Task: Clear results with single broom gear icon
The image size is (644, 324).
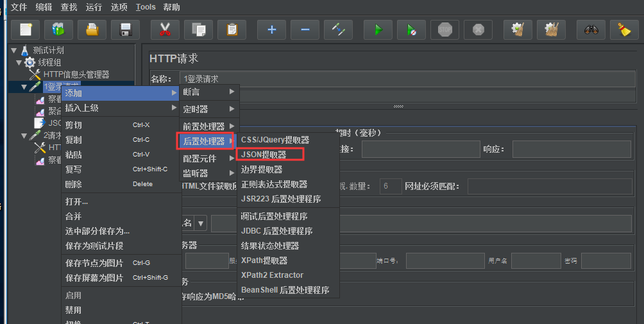Action: tap(518, 30)
